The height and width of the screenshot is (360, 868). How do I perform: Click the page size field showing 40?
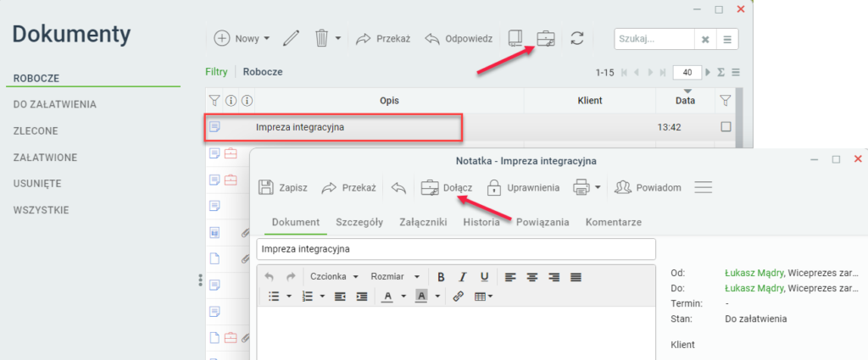(x=687, y=73)
